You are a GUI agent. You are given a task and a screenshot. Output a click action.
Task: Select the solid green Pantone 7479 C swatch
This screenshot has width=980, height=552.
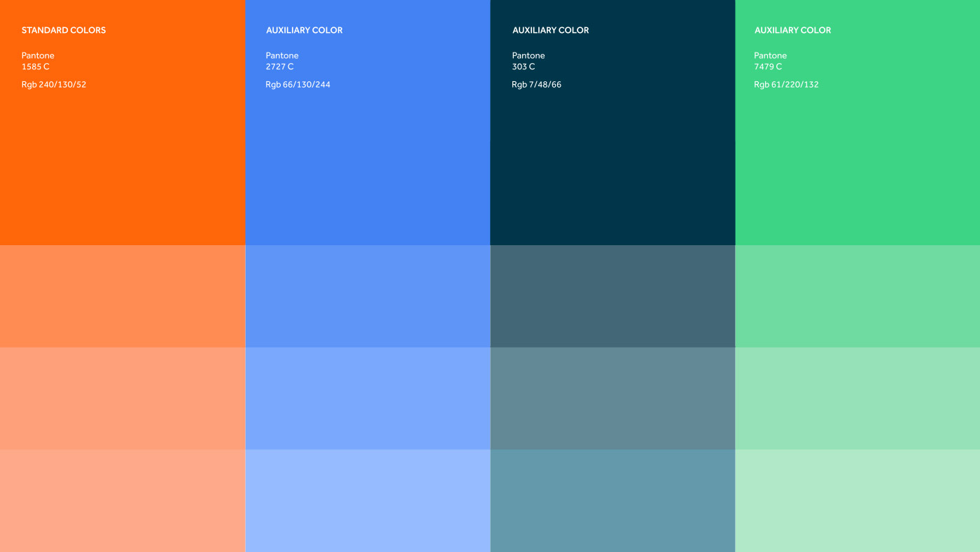click(857, 123)
